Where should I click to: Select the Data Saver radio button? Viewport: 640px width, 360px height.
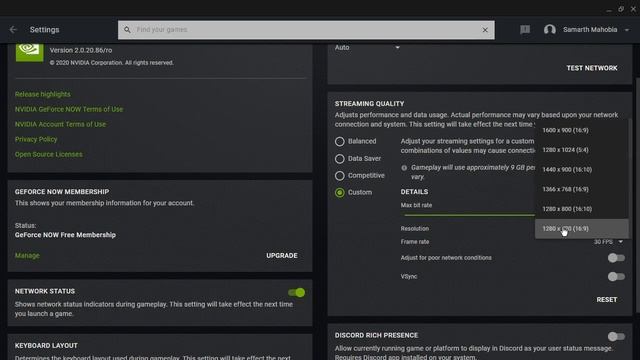click(340, 159)
